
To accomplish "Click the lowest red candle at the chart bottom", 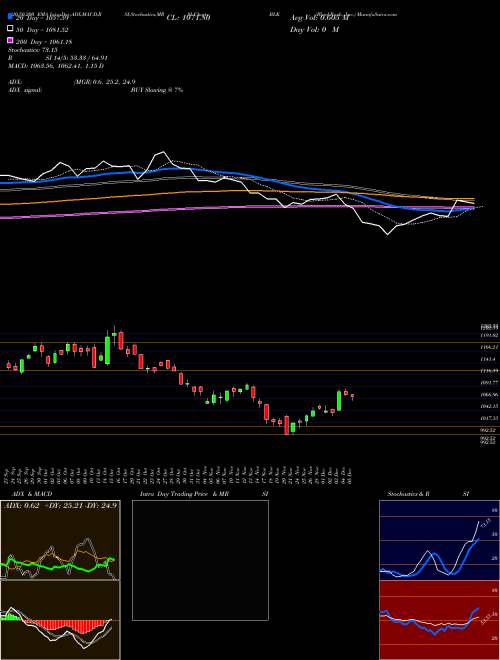I will click(x=287, y=425).
